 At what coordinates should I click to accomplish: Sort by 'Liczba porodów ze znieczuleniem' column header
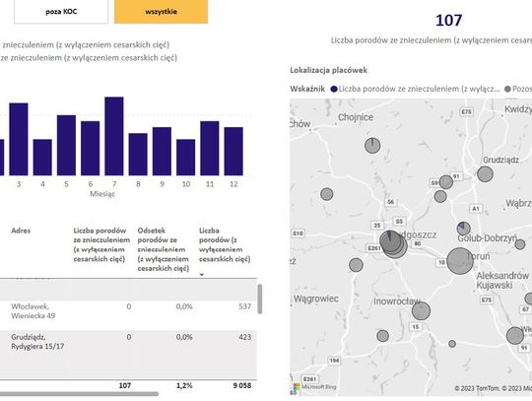click(x=101, y=244)
